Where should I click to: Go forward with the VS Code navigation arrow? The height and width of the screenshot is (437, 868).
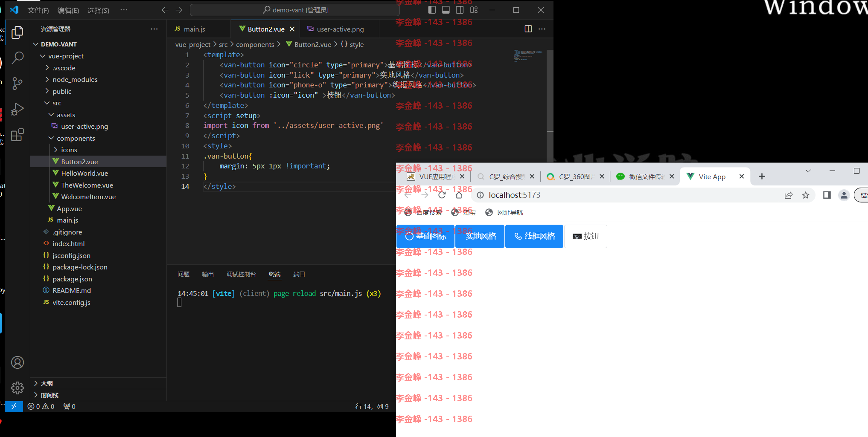pos(179,10)
